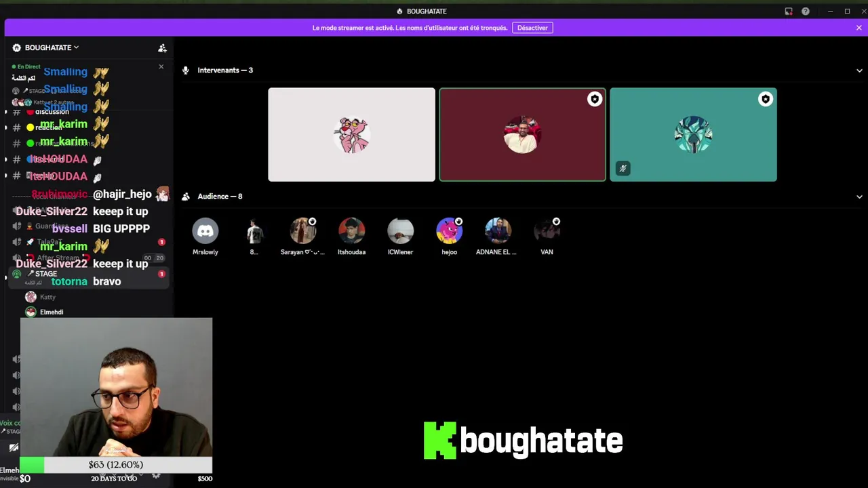This screenshot has height=488, width=868.
Task: Open Itshoudaa's audience avatar
Action: (351, 231)
